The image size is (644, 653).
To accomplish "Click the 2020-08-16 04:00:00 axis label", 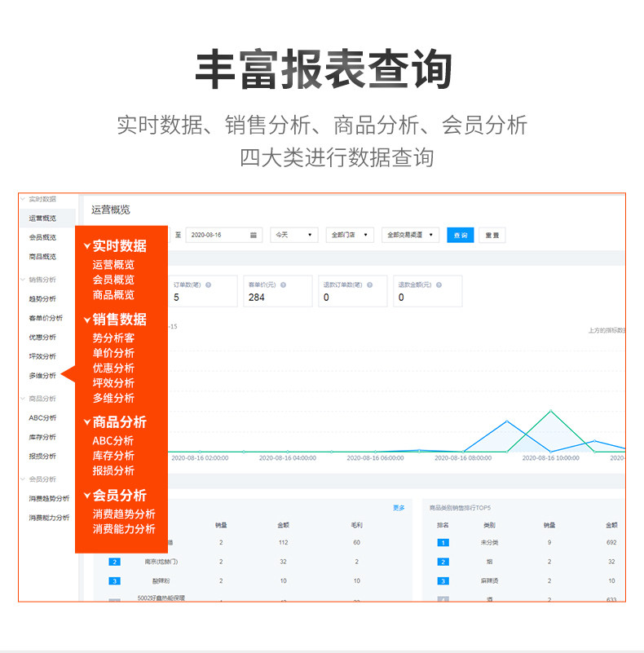I will tap(288, 458).
